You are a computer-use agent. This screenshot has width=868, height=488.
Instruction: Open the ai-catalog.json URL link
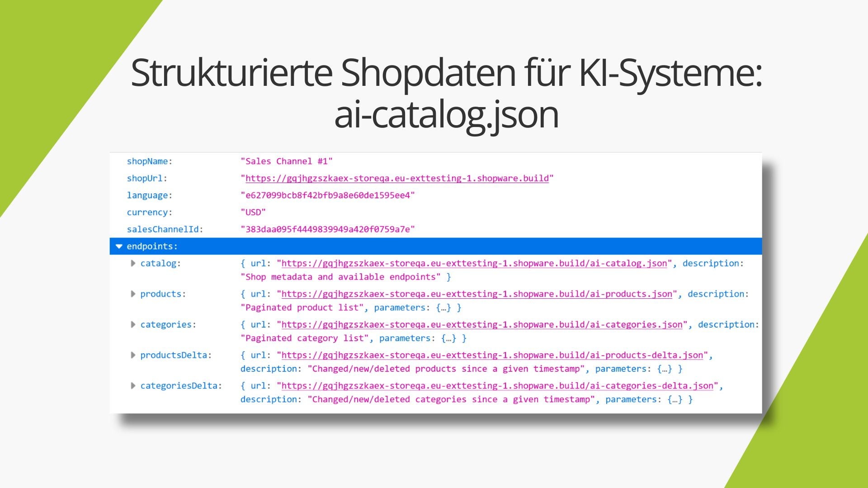pos(474,263)
